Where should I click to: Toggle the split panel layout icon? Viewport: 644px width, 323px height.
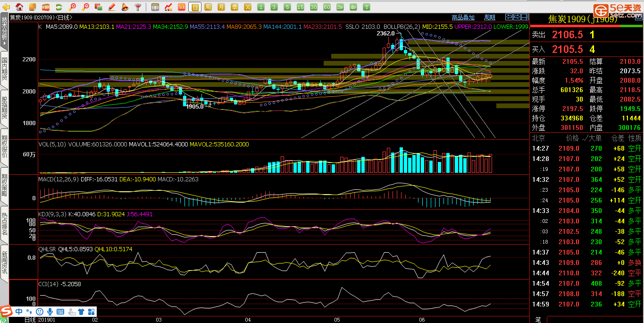525,17
